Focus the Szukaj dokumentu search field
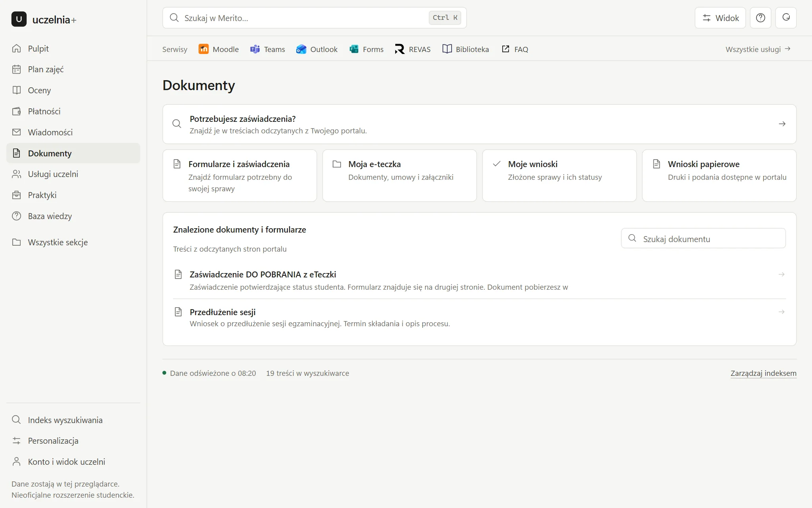812x508 pixels. click(x=703, y=239)
